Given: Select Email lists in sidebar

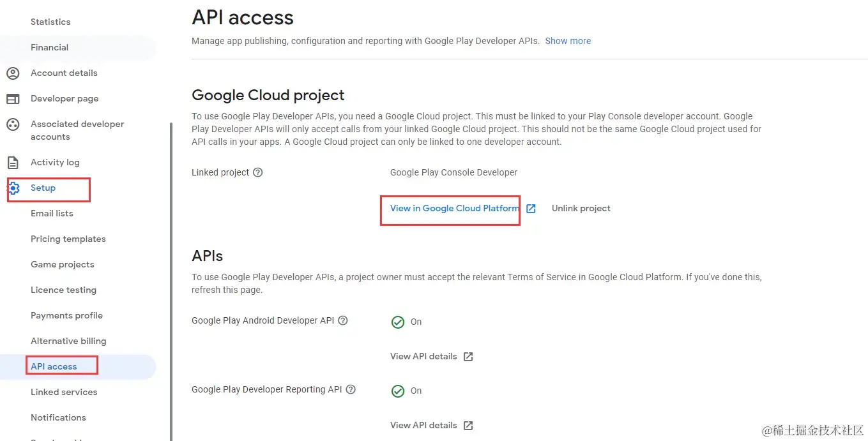Looking at the screenshot, I should pos(52,213).
